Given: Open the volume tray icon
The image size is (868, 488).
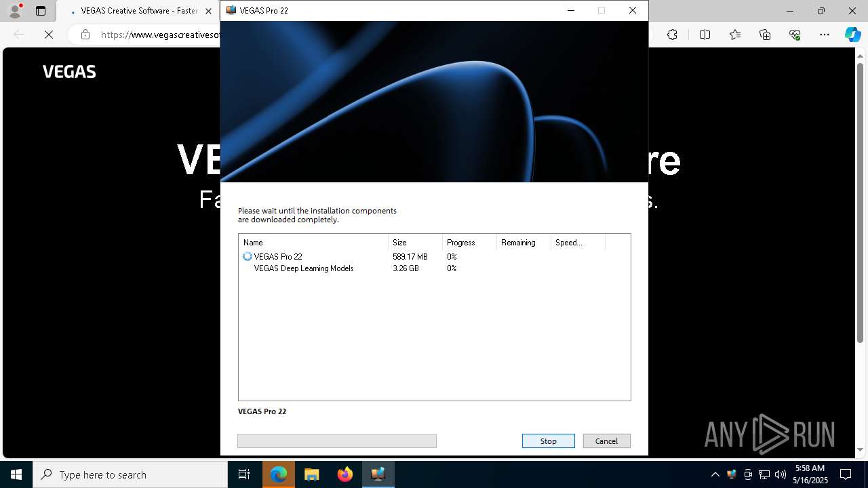Looking at the screenshot, I should click(780, 474).
